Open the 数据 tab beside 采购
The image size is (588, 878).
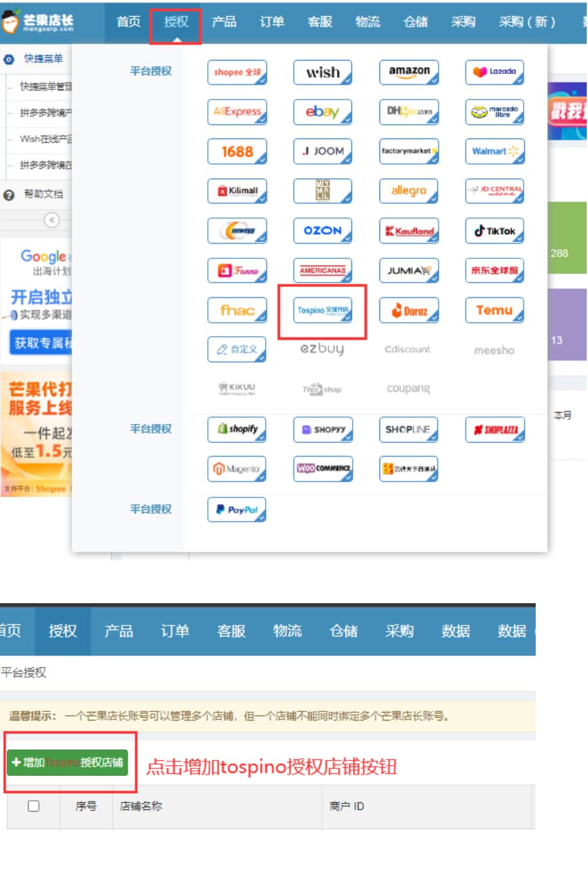pyautogui.click(x=455, y=631)
